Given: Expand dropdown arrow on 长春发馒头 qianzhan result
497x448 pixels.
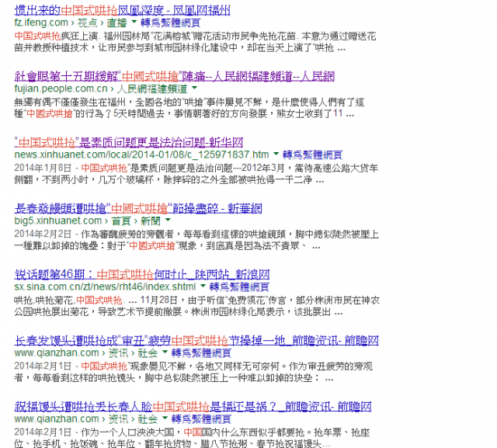Looking at the screenshot, I should coord(165,352).
